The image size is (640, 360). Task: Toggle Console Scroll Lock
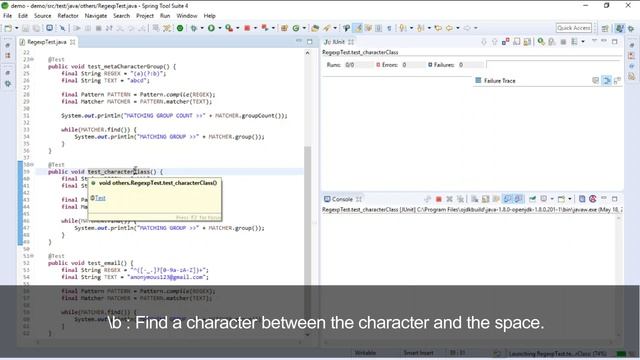point(485,199)
